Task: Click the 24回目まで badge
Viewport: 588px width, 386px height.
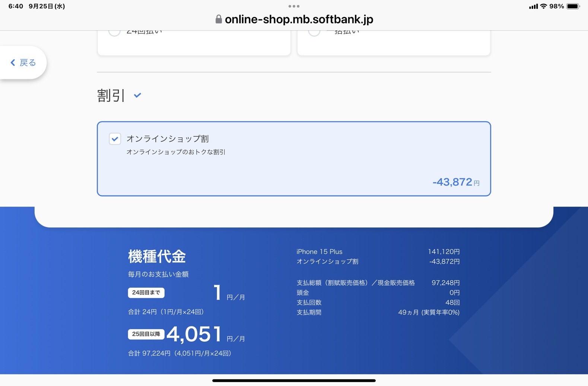Action: coord(146,293)
